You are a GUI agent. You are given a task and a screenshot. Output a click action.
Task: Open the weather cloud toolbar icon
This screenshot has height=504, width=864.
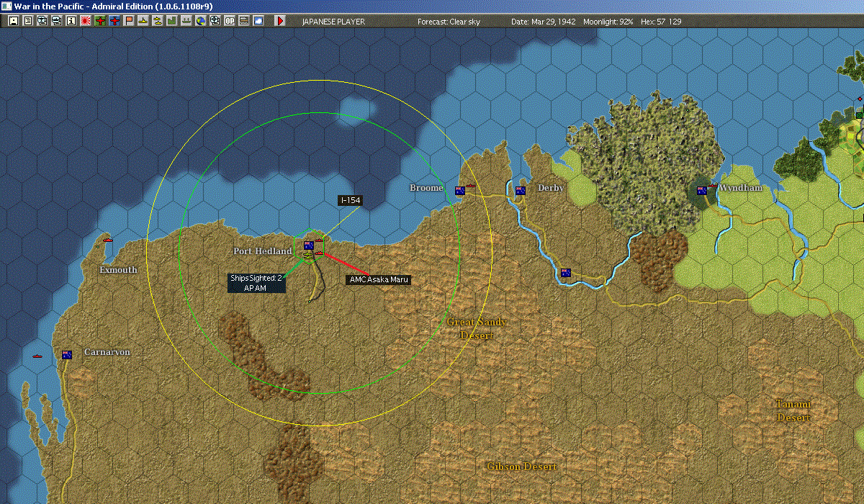click(258, 21)
